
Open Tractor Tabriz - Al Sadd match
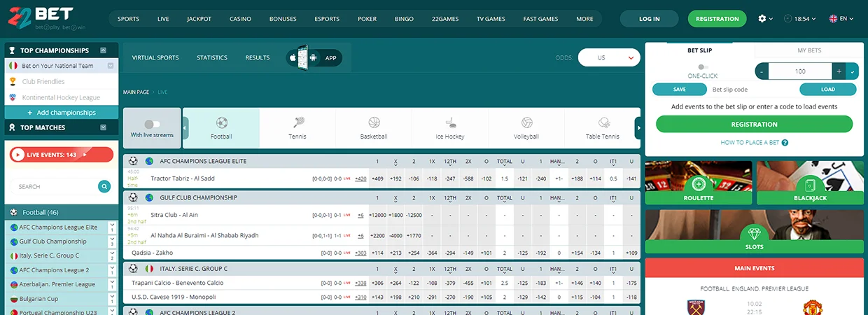183,178
